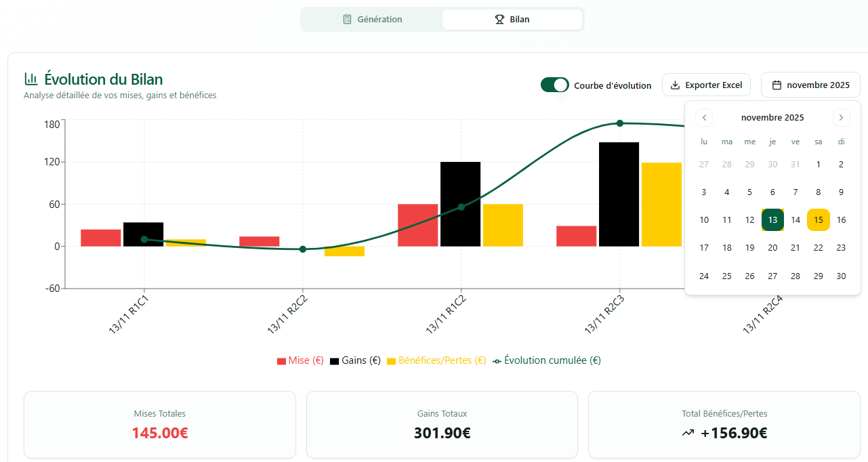The width and height of the screenshot is (868, 462).
Task: Click the curve data point at 13/11 R2C3
Action: [619, 123]
